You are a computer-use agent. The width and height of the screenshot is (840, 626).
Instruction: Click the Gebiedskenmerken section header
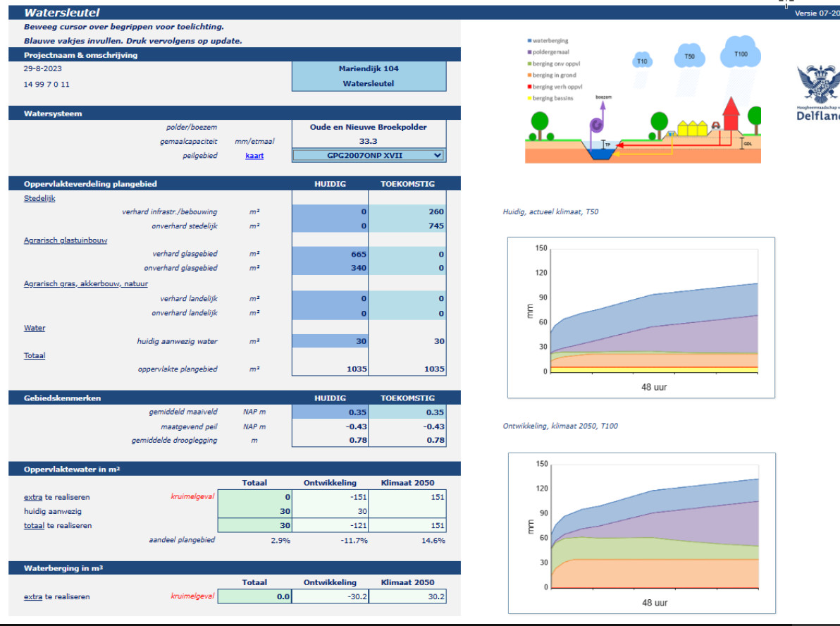[x=235, y=398]
